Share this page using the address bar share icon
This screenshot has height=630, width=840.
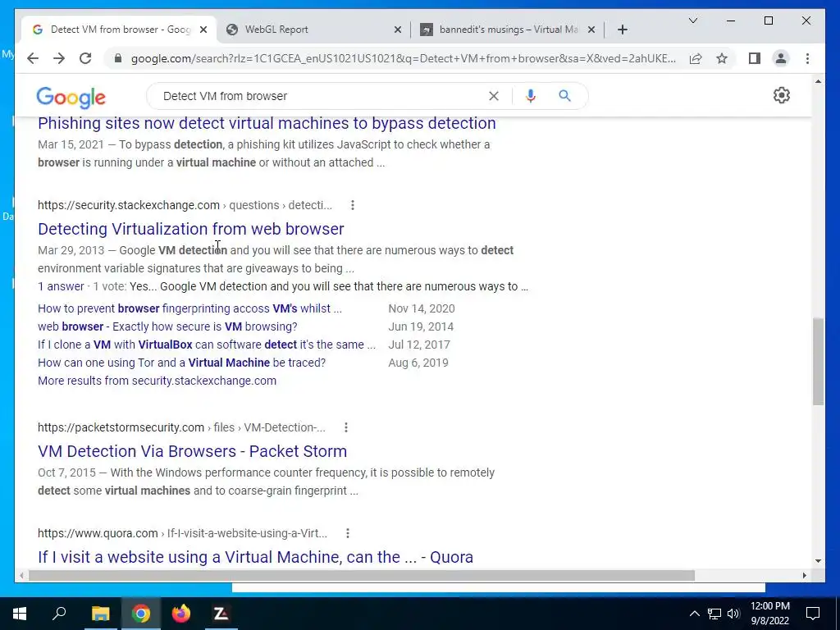coord(696,58)
